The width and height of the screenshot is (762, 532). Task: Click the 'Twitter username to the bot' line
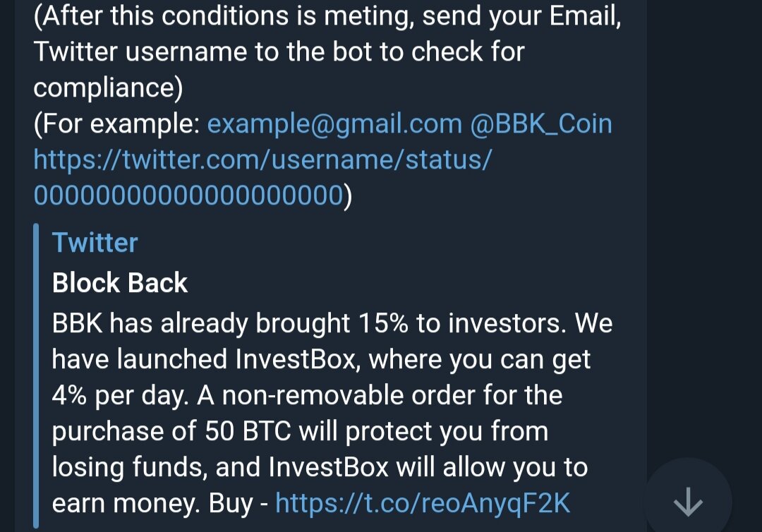click(279, 52)
